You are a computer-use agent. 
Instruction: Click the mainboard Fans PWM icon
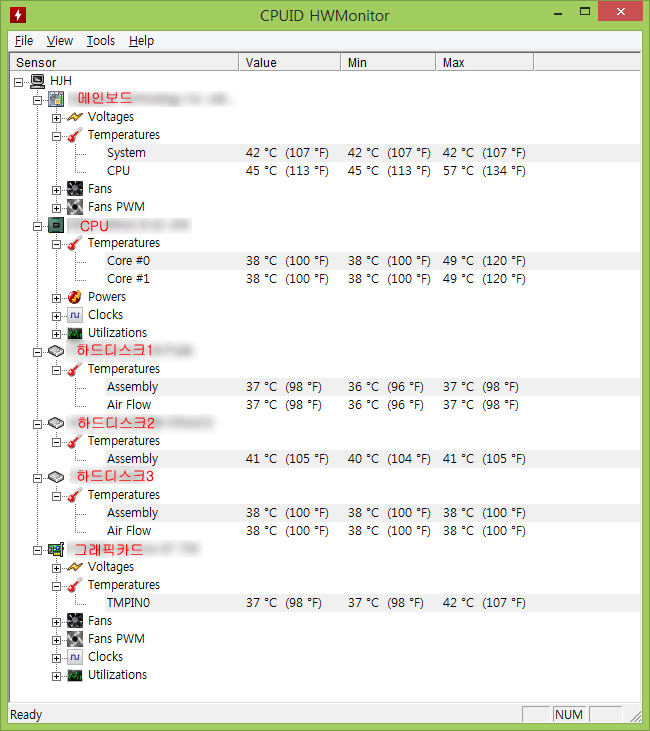75,207
